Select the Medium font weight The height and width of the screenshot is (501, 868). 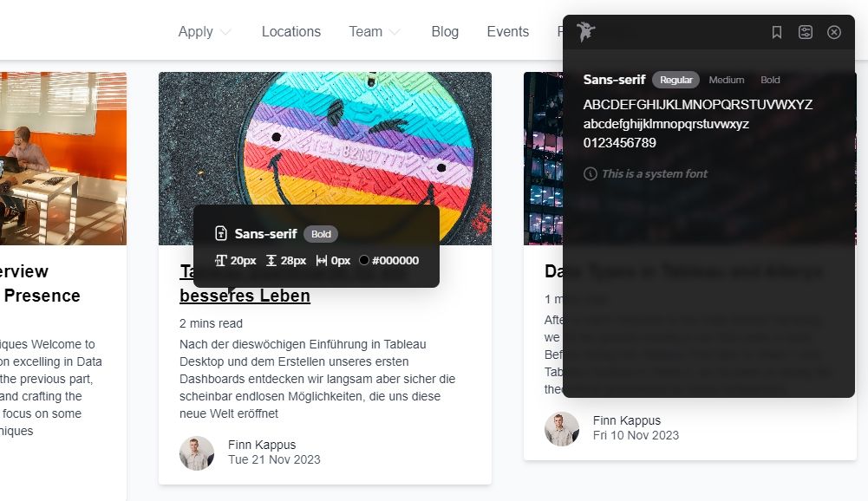click(727, 80)
